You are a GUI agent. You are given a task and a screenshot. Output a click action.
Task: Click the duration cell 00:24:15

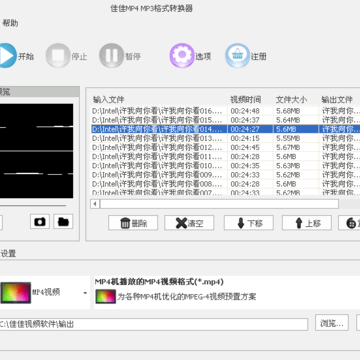click(x=245, y=138)
